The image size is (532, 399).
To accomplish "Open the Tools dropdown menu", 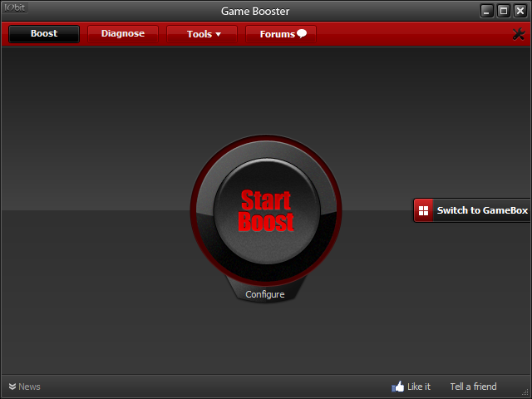I will click(202, 34).
